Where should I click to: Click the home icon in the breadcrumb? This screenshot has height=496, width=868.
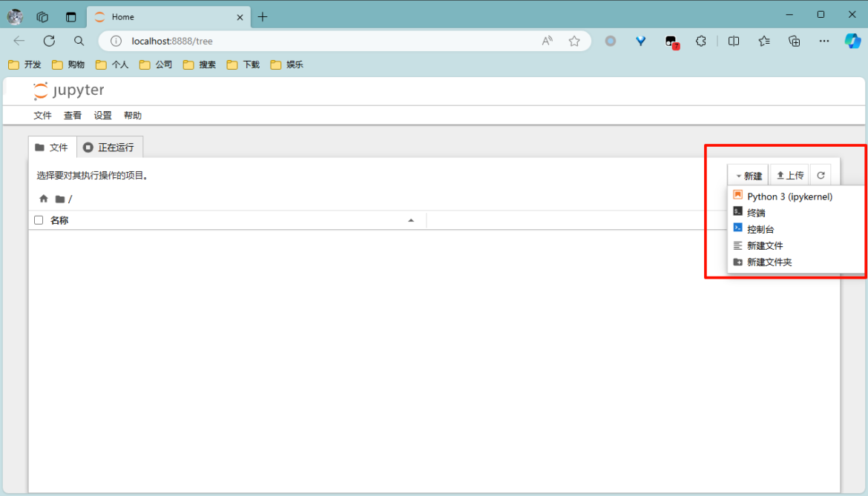click(43, 199)
